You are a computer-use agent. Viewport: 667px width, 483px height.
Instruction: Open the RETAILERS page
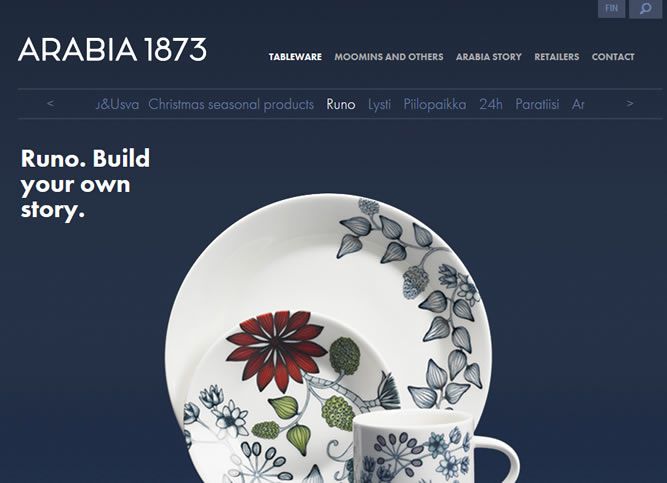click(x=557, y=57)
